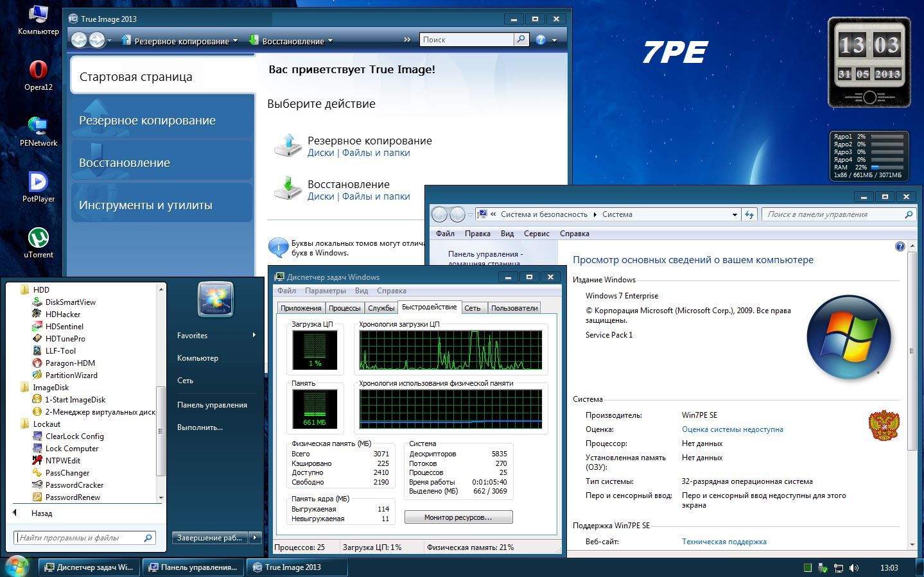Click the Найти программы и файлы search field
The image size is (924, 577).
coord(83,538)
